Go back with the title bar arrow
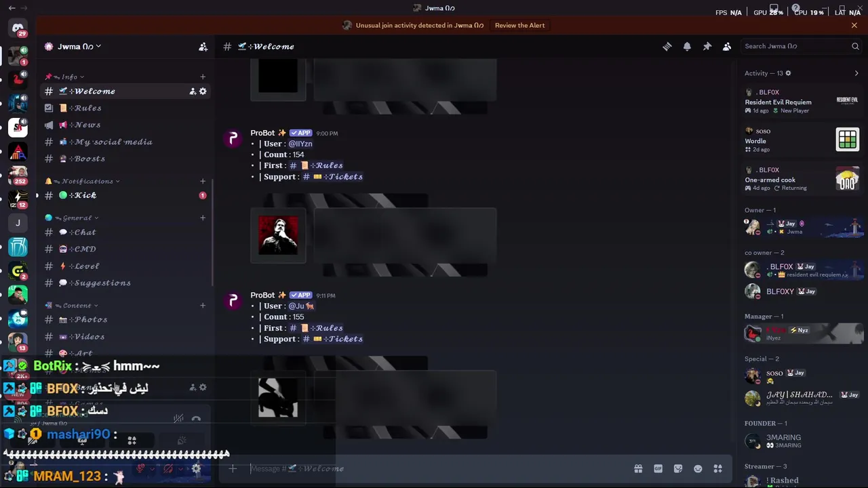 [x=12, y=8]
